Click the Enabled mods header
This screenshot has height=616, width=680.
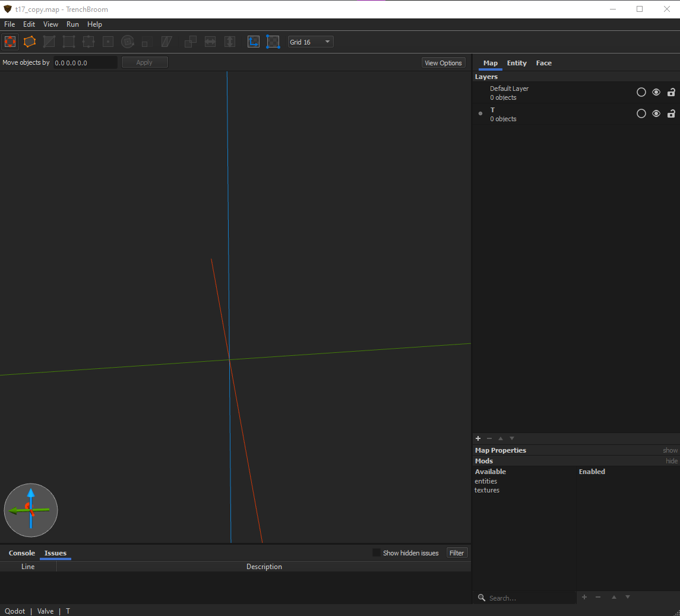pyautogui.click(x=592, y=472)
